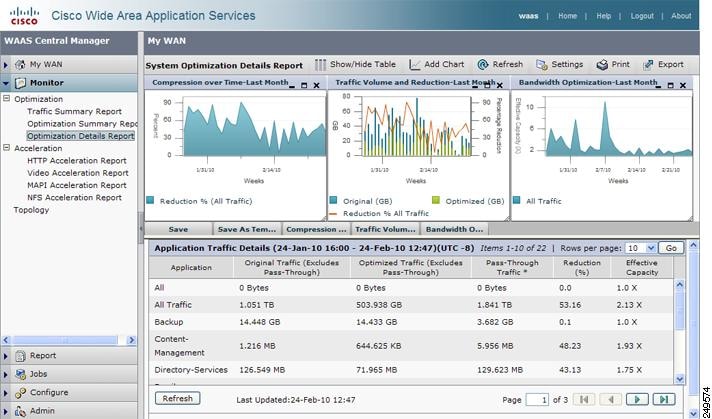Click page number input field
This screenshot has width=712, height=419.
pos(537,399)
